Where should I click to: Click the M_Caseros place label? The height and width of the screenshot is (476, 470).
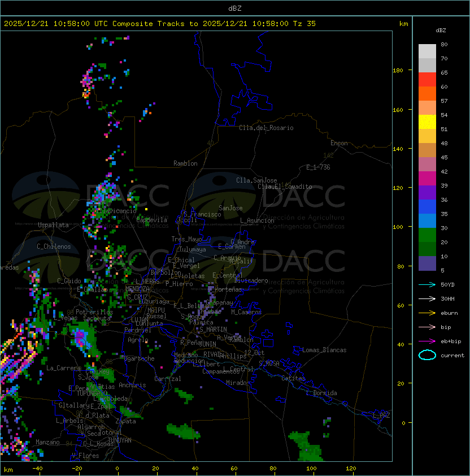coord(246,312)
